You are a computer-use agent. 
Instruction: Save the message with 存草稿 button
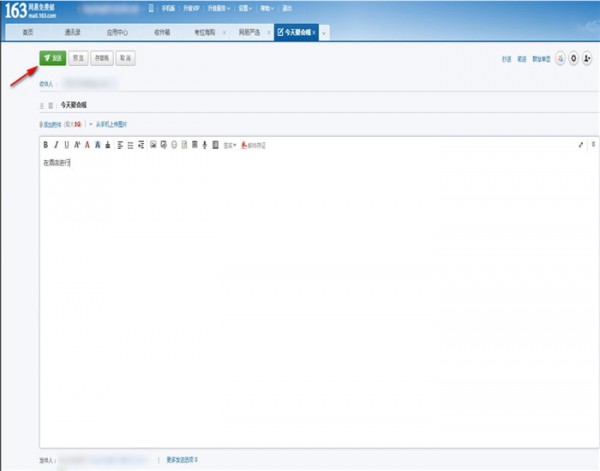[x=102, y=58]
